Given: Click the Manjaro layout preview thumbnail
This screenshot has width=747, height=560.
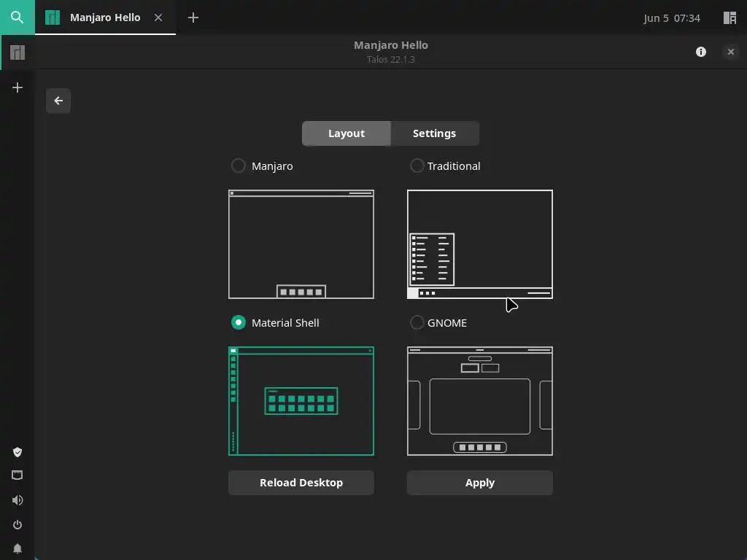Looking at the screenshot, I should tap(301, 244).
